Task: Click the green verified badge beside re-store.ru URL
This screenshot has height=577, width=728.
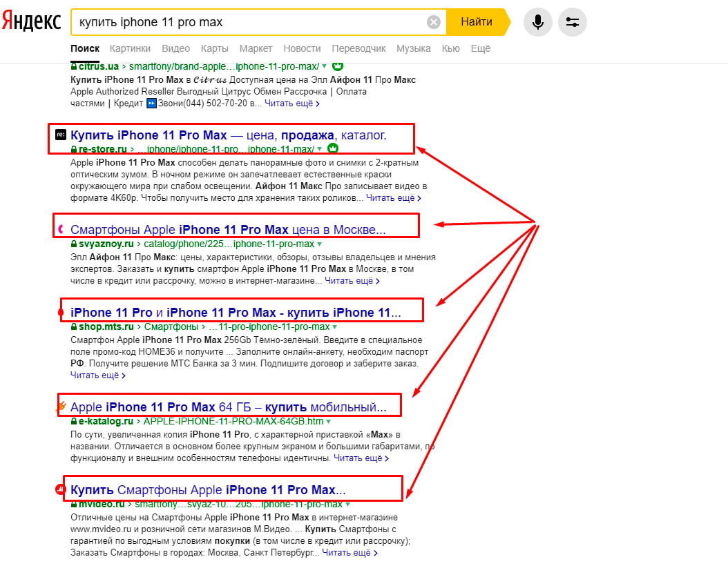Action: pos(333,148)
